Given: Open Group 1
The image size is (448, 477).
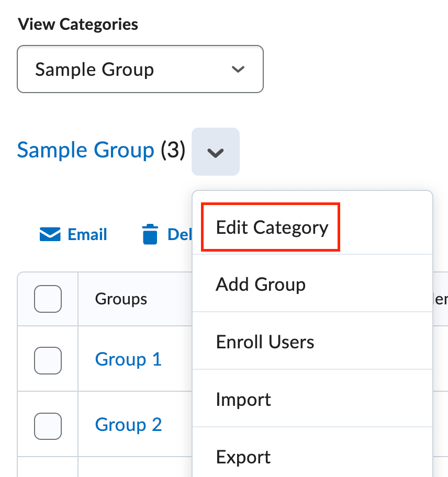Looking at the screenshot, I should (128, 359).
